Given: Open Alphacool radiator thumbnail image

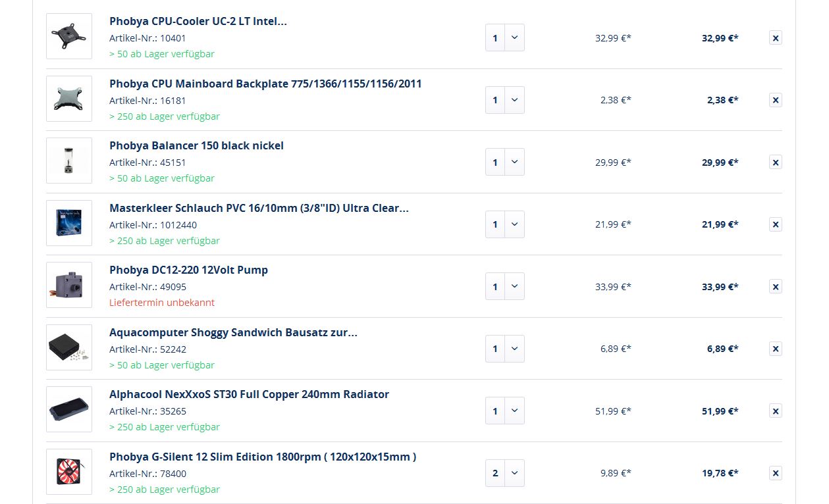Looking at the screenshot, I should coord(69,409).
